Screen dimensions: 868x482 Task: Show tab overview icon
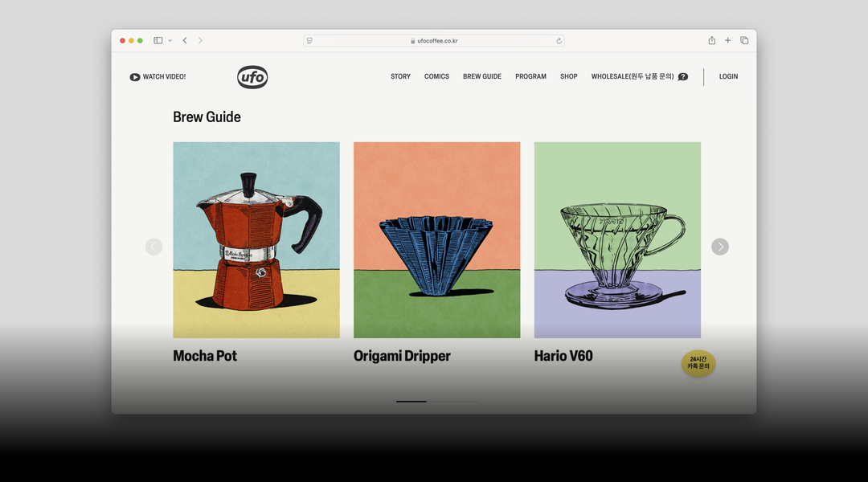[744, 40]
